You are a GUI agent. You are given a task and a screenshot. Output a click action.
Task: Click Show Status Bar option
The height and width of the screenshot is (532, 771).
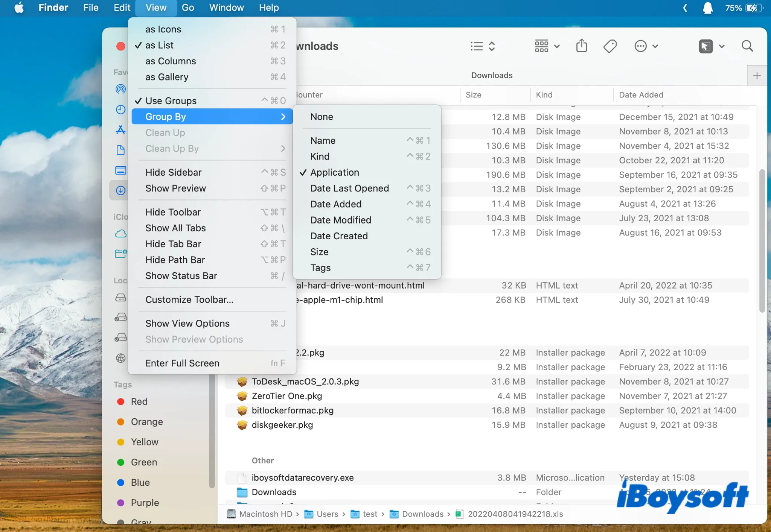coord(181,276)
